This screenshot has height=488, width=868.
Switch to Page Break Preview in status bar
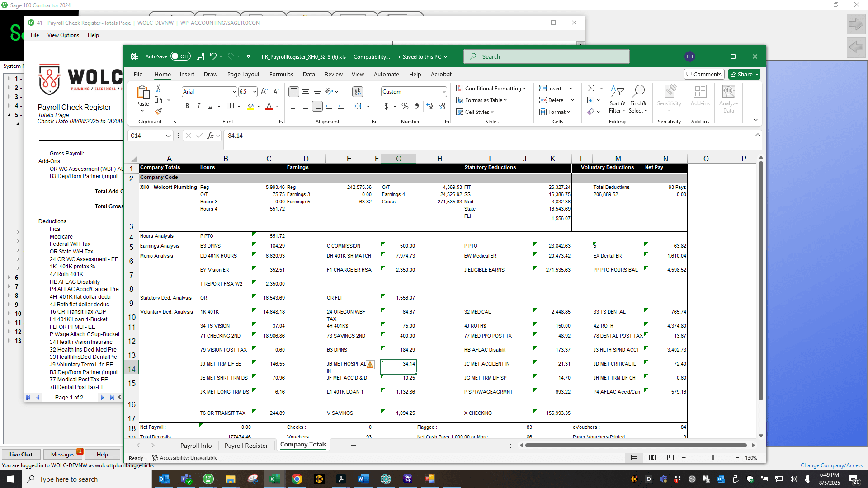pyautogui.click(x=670, y=458)
